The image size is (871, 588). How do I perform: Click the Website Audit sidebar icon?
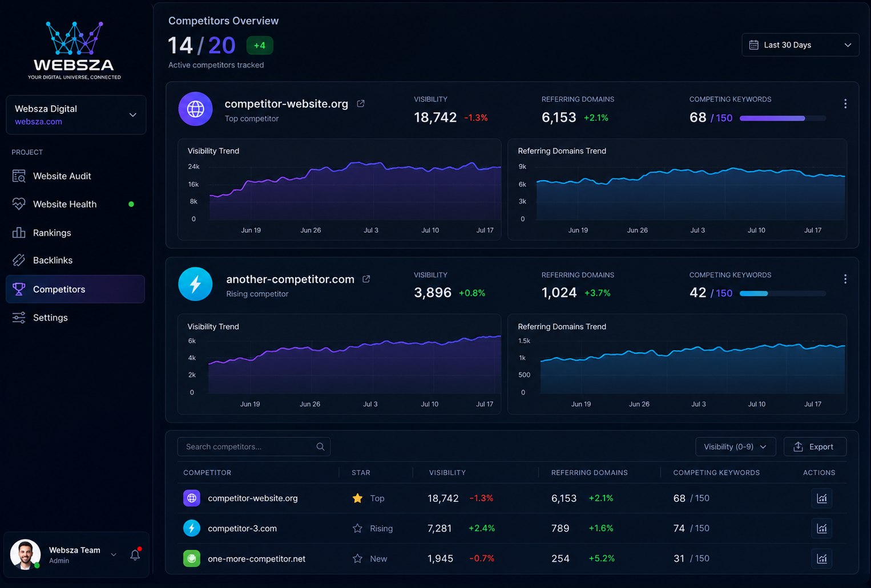coord(19,176)
